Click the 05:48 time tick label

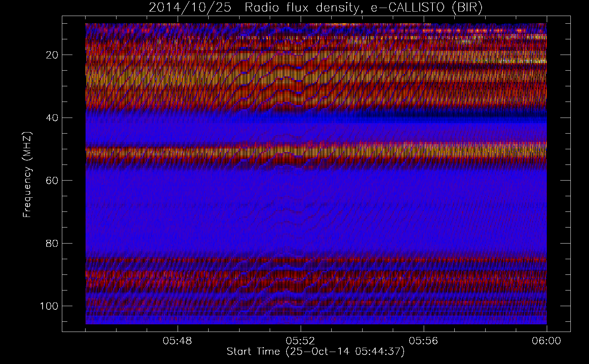point(177,341)
